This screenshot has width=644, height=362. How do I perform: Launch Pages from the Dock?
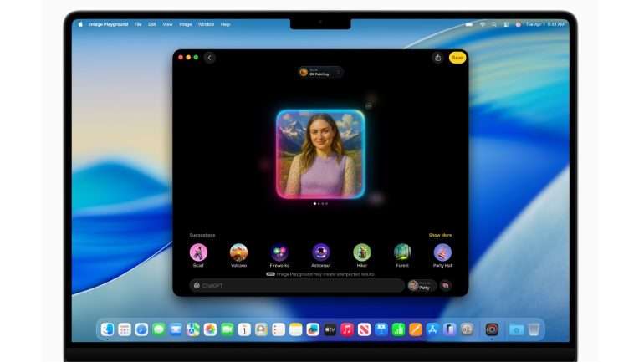point(415,329)
